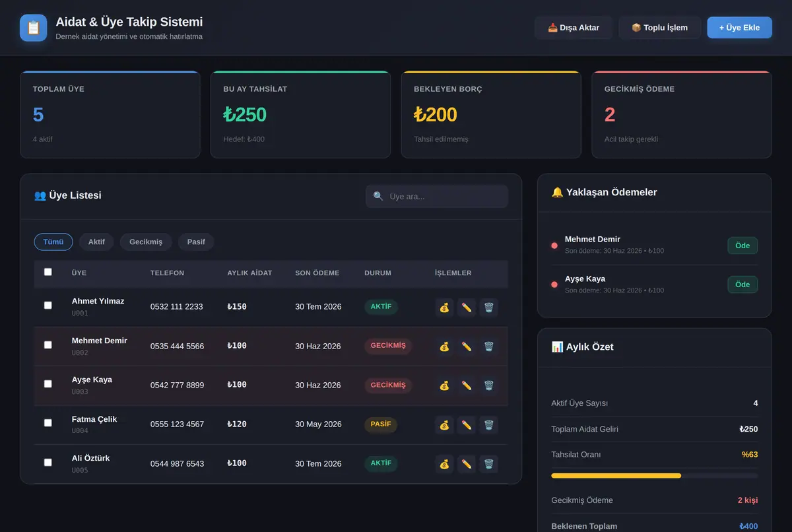Add a member with Üye Ekle

click(x=739, y=28)
